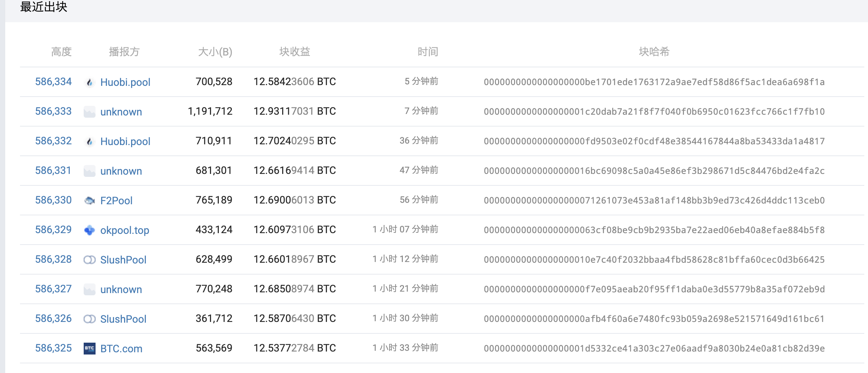
Task: Click block reward 12.69006013 BTC
Action: point(295,200)
